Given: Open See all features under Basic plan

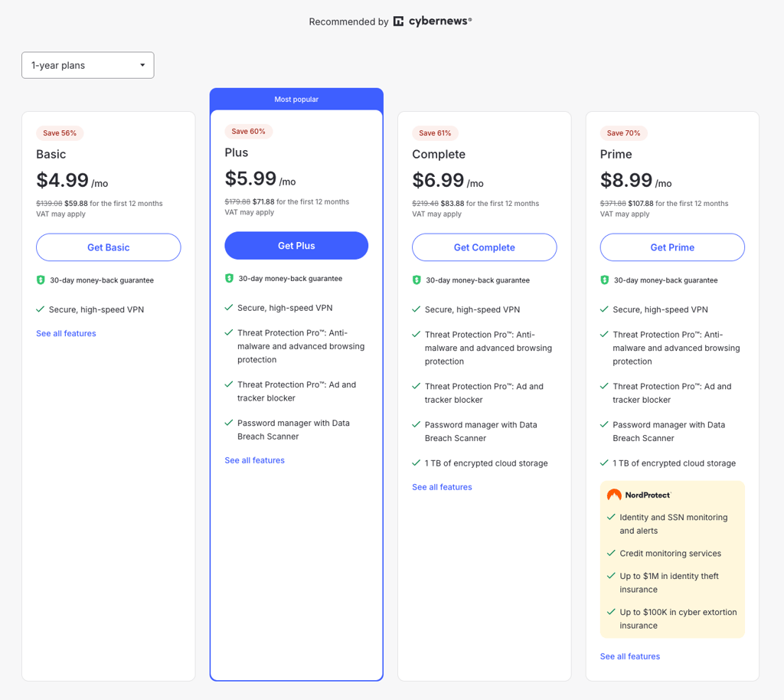Looking at the screenshot, I should pos(66,333).
